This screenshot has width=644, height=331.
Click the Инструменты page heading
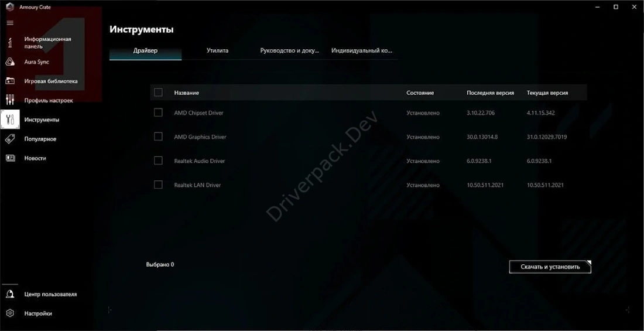coord(142,30)
